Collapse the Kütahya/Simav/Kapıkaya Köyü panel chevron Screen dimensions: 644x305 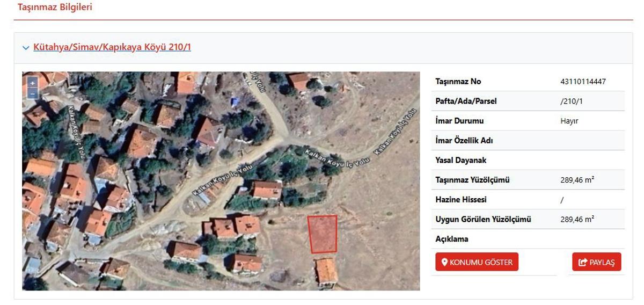coord(26,48)
